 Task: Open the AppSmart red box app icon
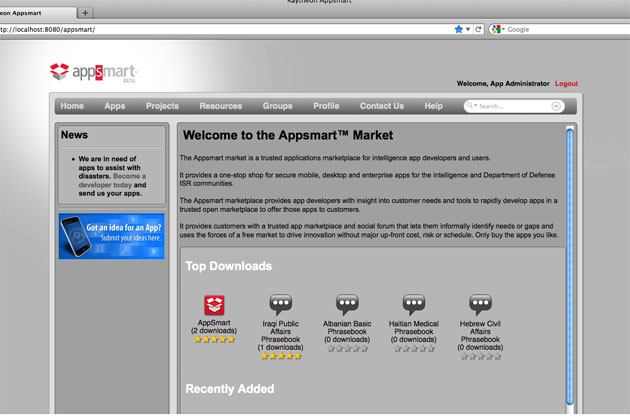214,305
